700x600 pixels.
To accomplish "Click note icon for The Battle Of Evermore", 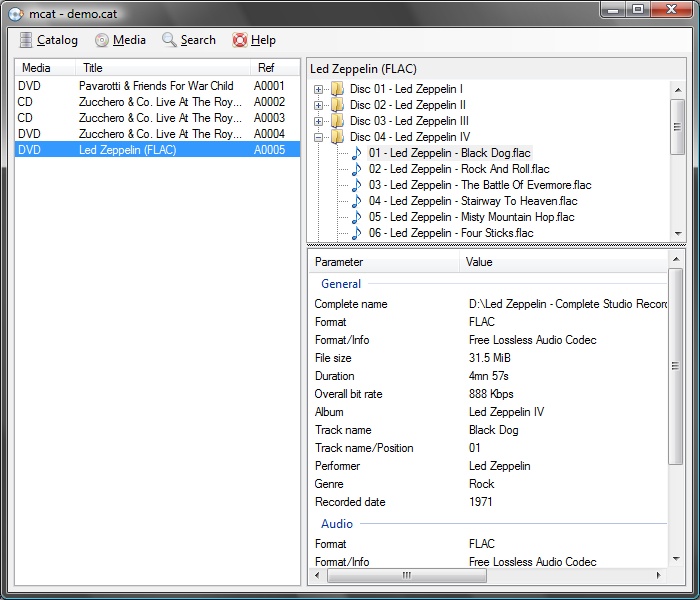I will (357, 185).
